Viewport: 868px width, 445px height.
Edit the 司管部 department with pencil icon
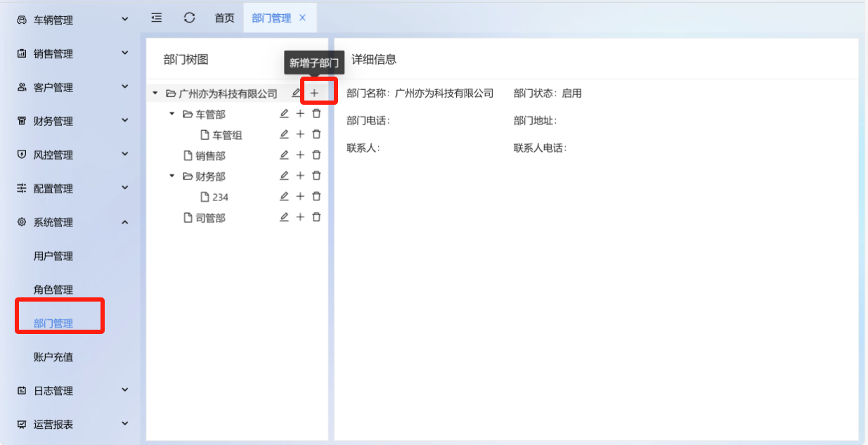pyautogui.click(x=284, y=218)
